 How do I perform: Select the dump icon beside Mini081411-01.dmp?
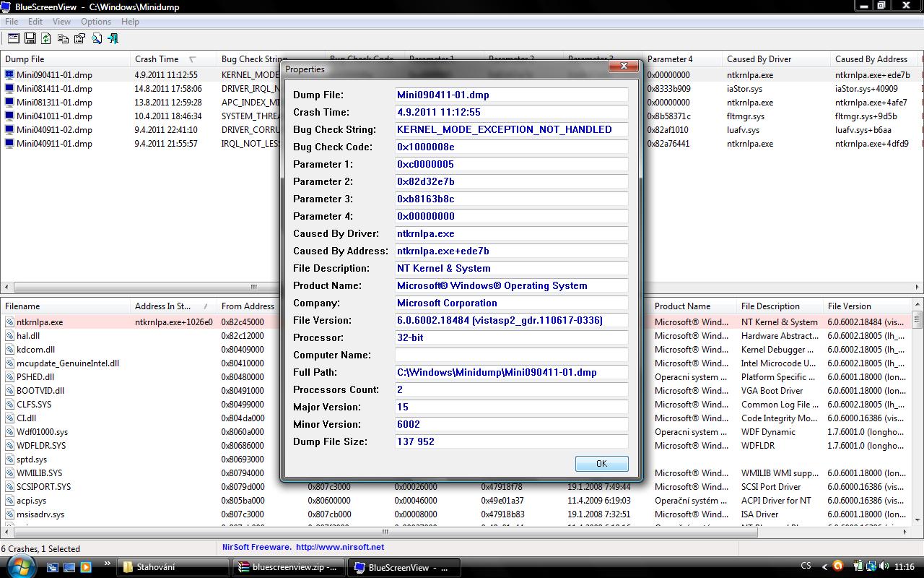point(9,88)
